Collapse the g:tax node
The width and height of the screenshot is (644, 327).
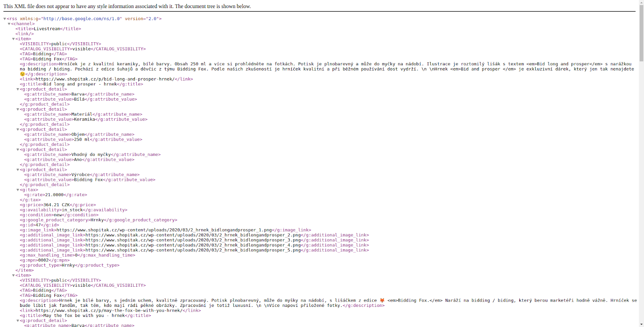tap(18, 190)
